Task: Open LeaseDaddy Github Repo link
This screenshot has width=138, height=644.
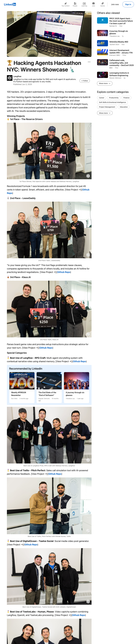Action: (64, 272)
